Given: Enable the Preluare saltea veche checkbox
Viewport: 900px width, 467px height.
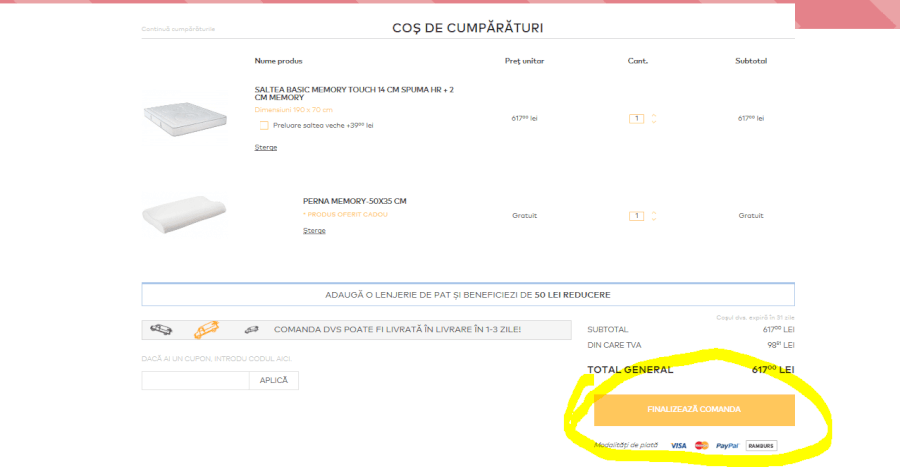Looking at the screenshot, I should pyautogui.click(x=264, y=126).
